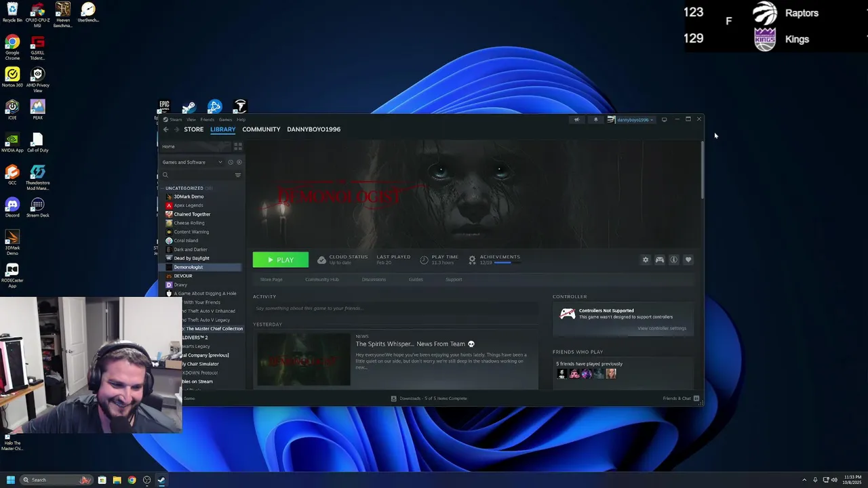
Task: Go forward with the Steam forward arrow
Action: 176,129
